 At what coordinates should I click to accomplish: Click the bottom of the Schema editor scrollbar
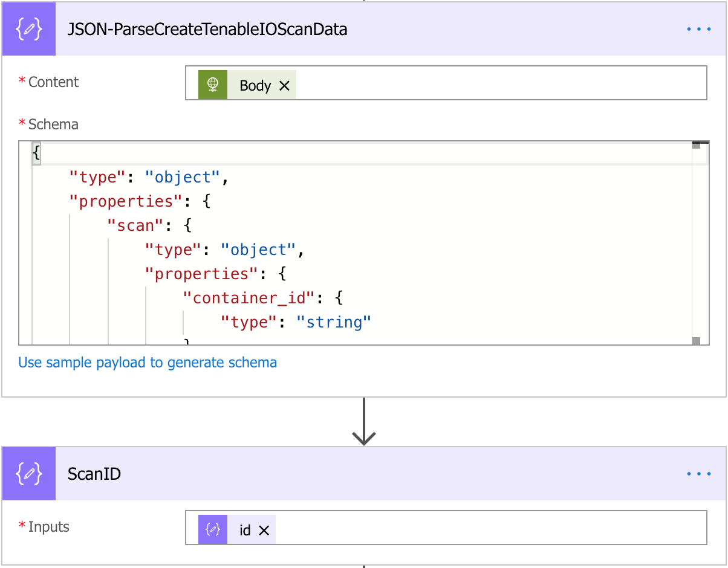tap(696, 341)
